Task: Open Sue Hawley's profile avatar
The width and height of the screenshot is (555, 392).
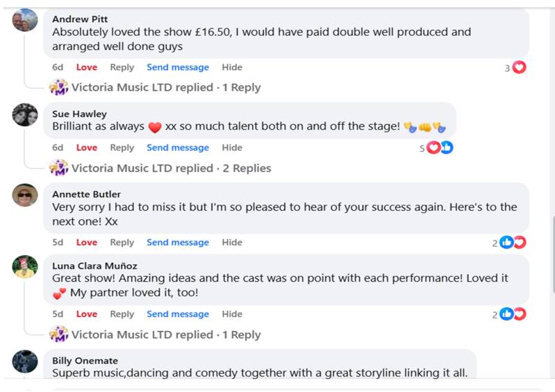Action: coord(25,114)
